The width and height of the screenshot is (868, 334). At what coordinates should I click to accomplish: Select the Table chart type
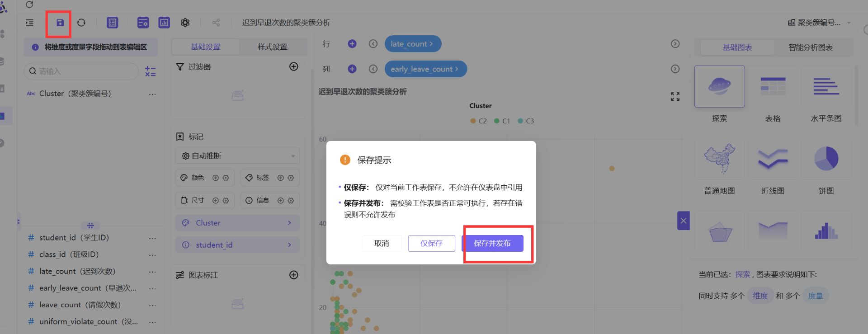click(x=773, y=86)
